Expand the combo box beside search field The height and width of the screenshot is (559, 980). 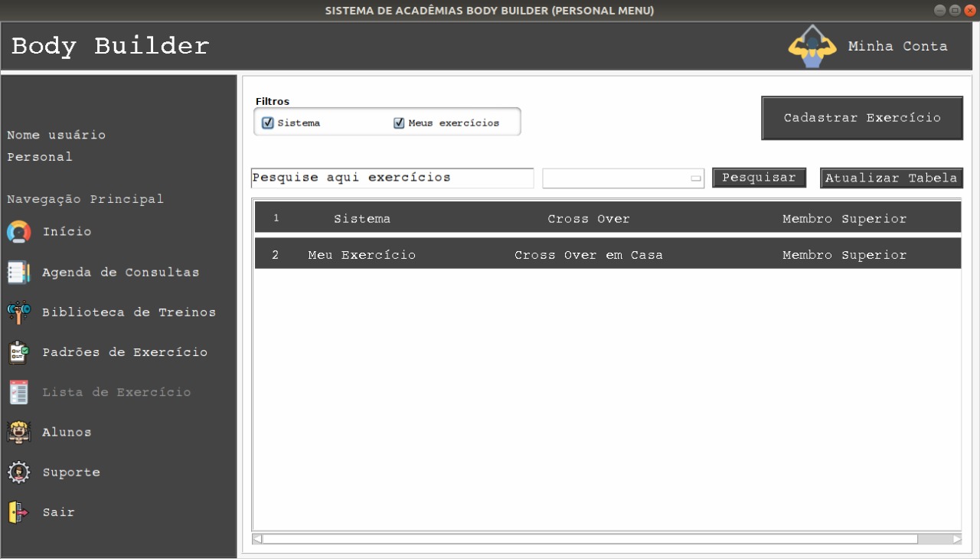(695, 178)
